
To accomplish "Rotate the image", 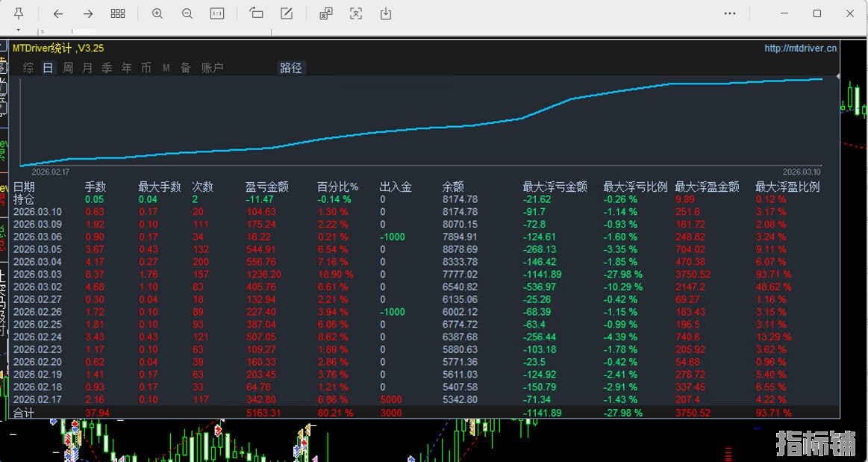I will click(257, 13).
